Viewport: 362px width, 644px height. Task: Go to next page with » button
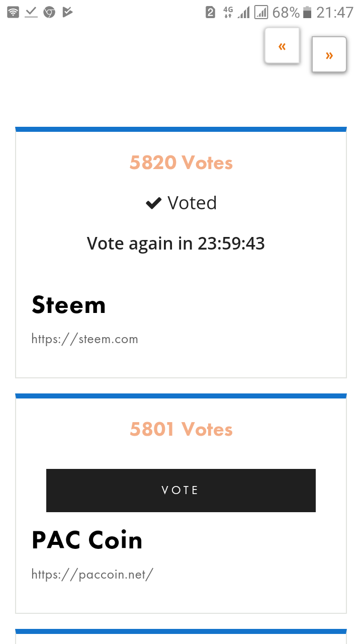coord(329,54)
